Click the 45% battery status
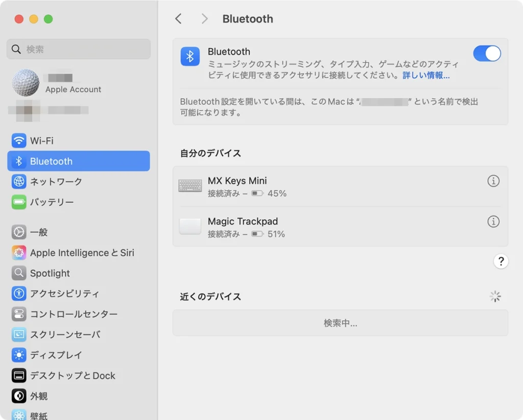523x420 pixels. tap(269, 194)
